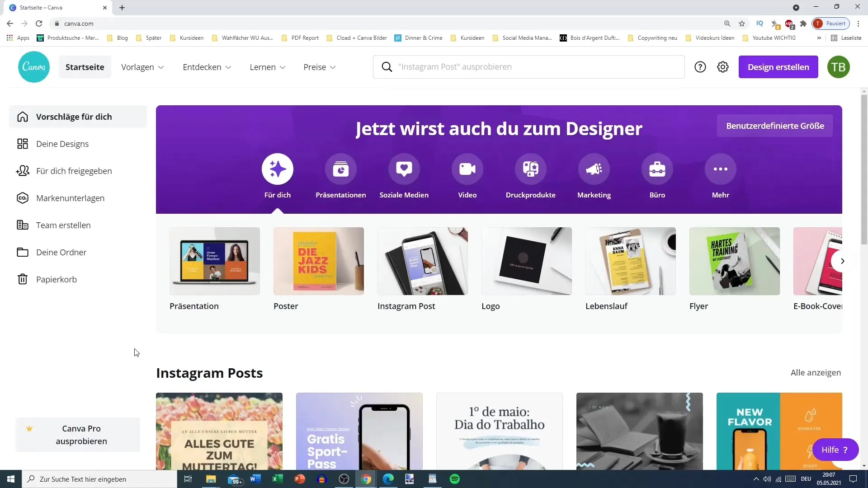This screenshot has height=488, width=868.
Task: Open Papierkorb in sidebar
Action: pos(78,279)
